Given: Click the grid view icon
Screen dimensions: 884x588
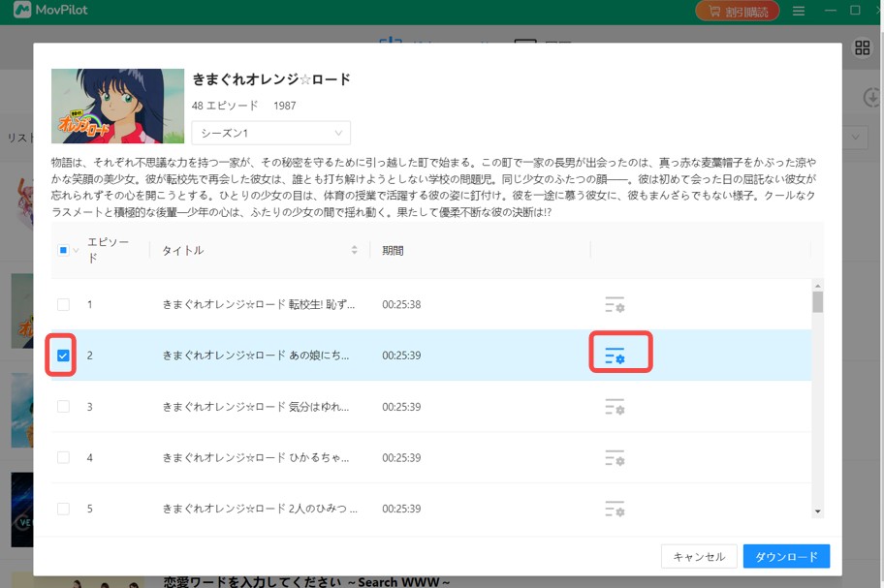Looking at the screenshot, I should coord(862,47).
